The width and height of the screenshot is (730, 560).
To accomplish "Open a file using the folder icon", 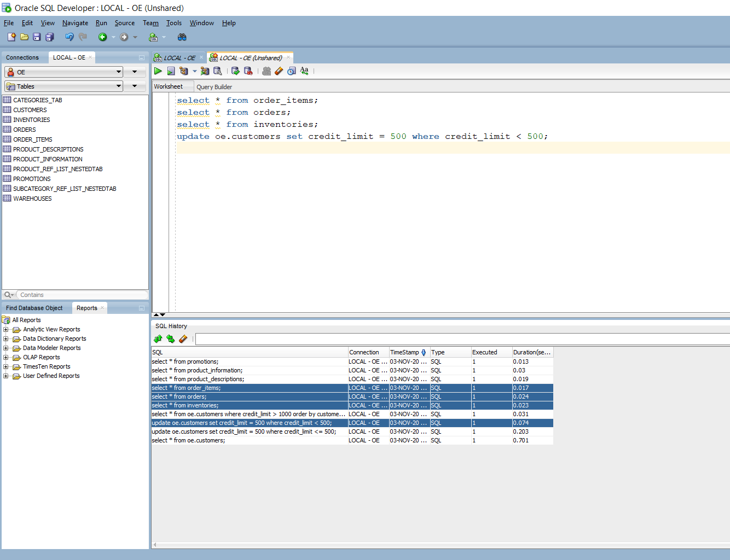I will tap(24, 37).
